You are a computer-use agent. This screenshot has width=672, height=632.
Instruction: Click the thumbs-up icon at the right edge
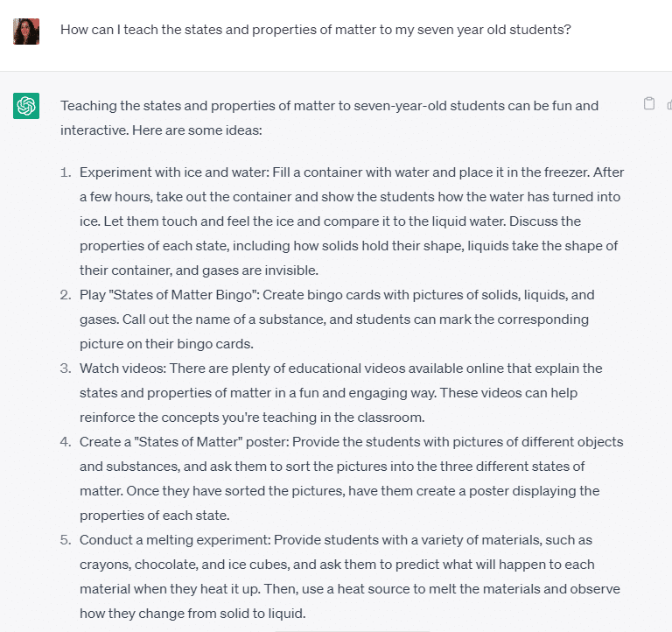coord(669,104)
